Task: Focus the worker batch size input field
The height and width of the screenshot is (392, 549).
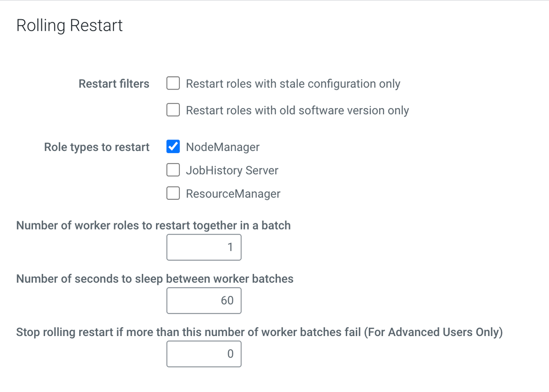Action: [x=204, y=247]
